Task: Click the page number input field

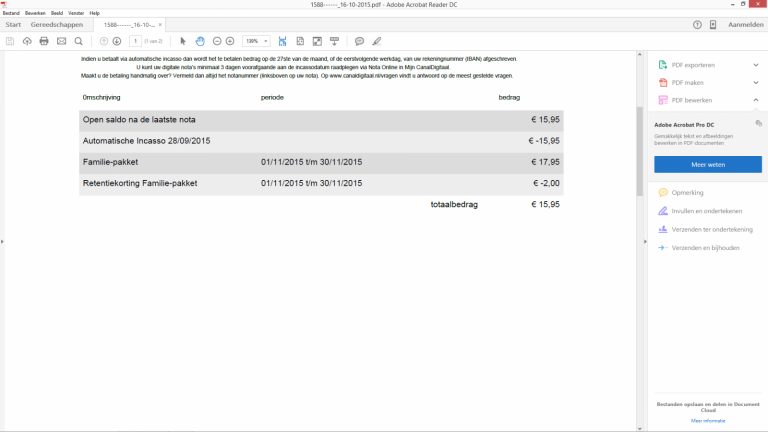Action: 135,41
